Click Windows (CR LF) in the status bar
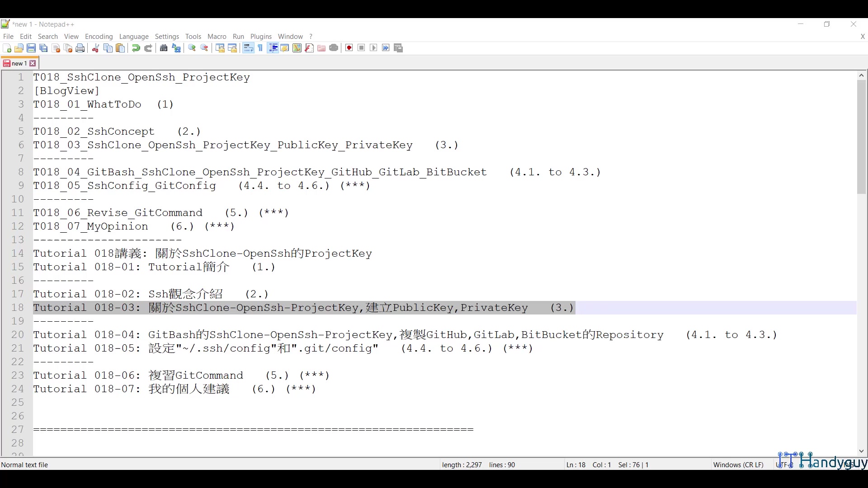The height and width of the screenshot is (488, 868). (738, 465)
